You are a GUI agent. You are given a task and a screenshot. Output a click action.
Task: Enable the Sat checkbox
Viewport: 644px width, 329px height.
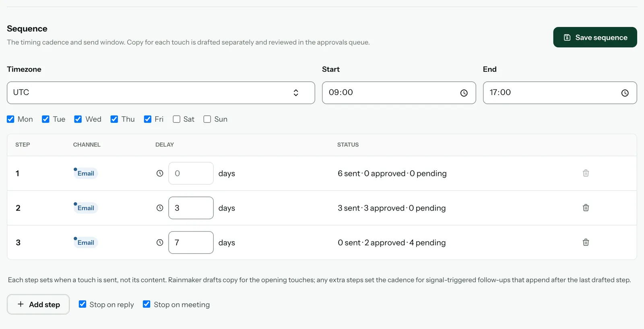tap(176, 119)
